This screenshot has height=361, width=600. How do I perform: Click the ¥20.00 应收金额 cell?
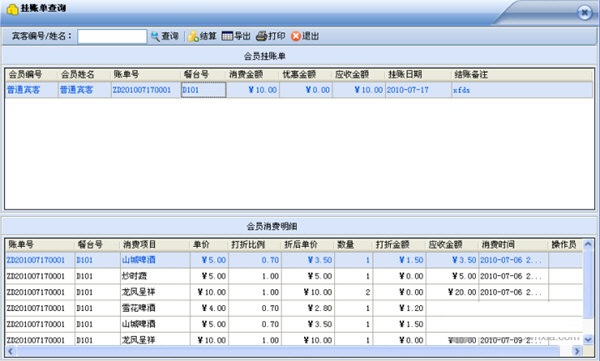click(452, 292)
